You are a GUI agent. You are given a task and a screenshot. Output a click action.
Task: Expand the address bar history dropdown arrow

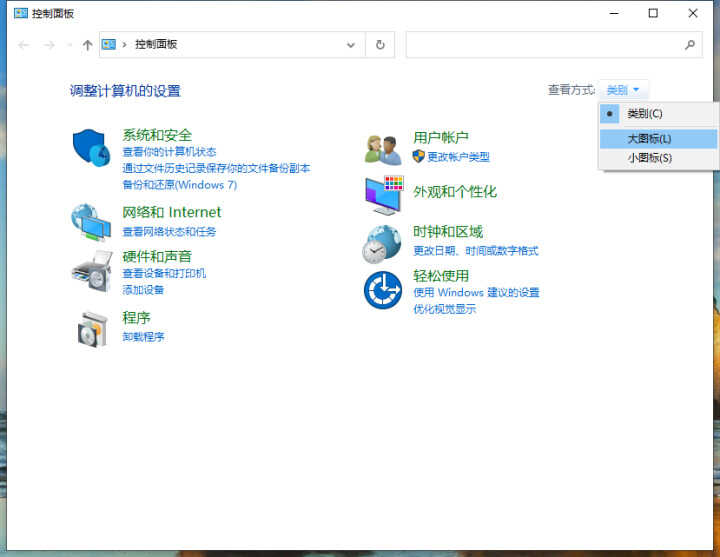click(351, 45)
